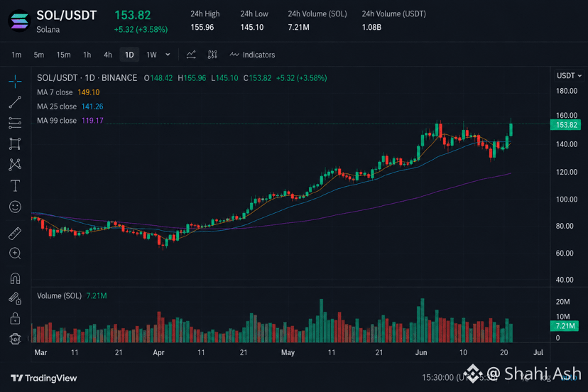This screenshot has width=588, height=392.
Task: Click the +5.32 (+3.58%) header change
Action: (141, 30)
